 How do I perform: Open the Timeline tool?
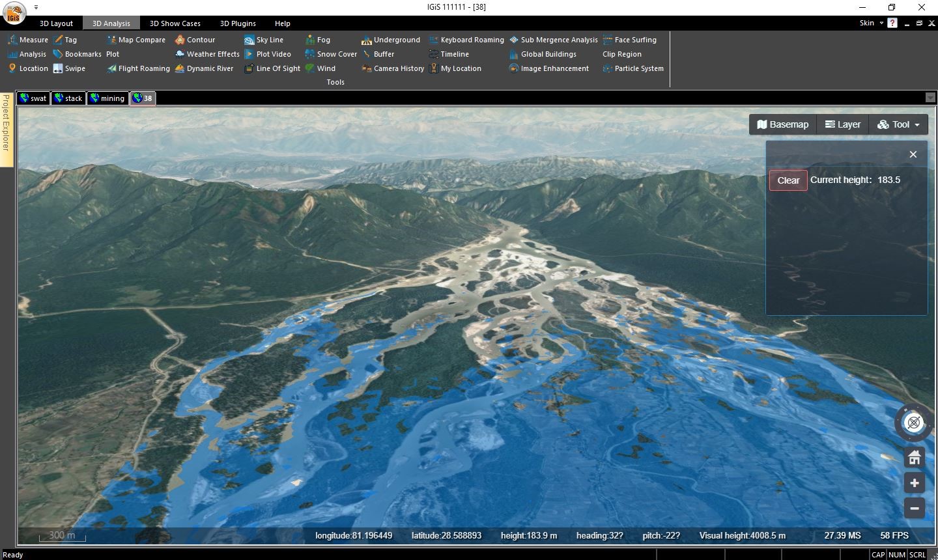pos(449,54)
